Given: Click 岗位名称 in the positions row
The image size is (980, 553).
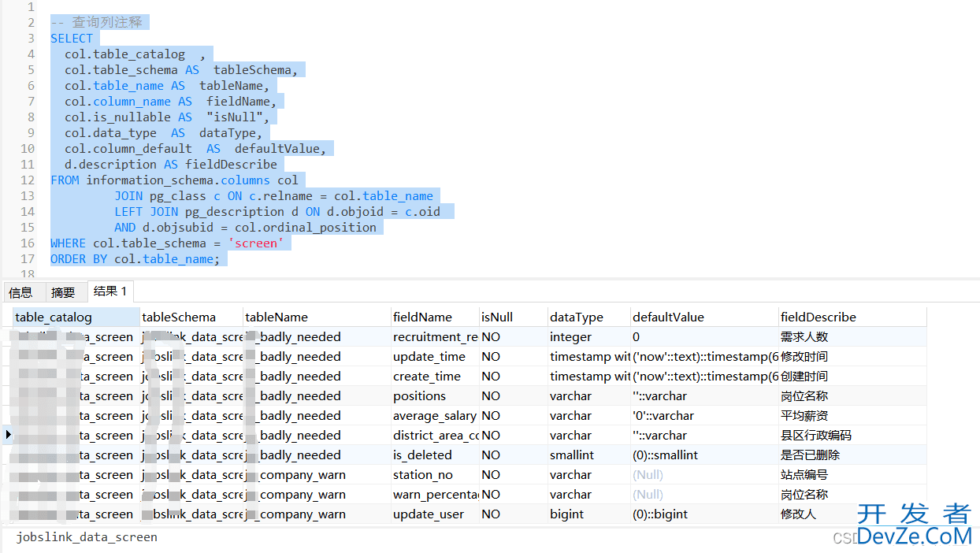Looking at the screenshot, I should click(852, 395).
